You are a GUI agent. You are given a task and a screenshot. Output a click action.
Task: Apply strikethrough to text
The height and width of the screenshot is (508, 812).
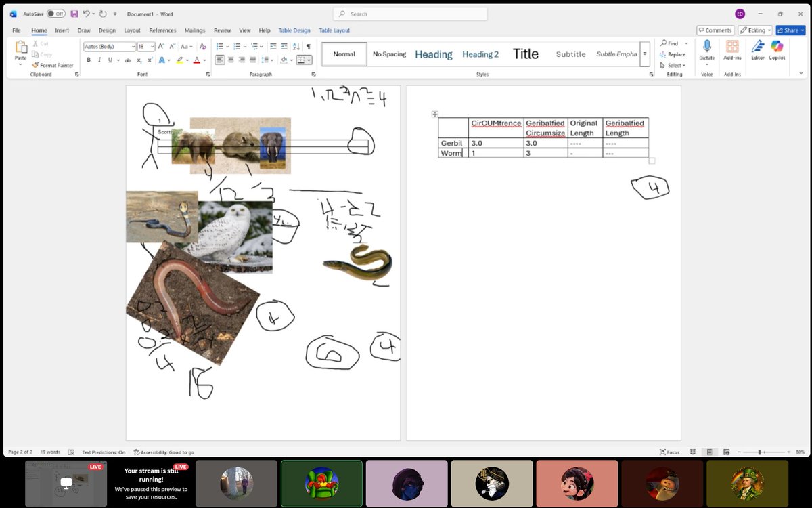pos(127,60)
